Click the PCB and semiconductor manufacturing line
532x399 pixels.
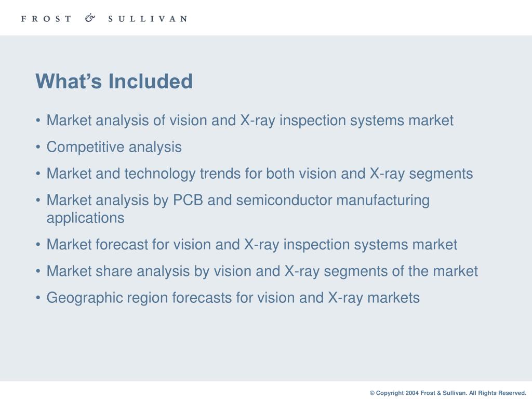(x=238, y=200)
